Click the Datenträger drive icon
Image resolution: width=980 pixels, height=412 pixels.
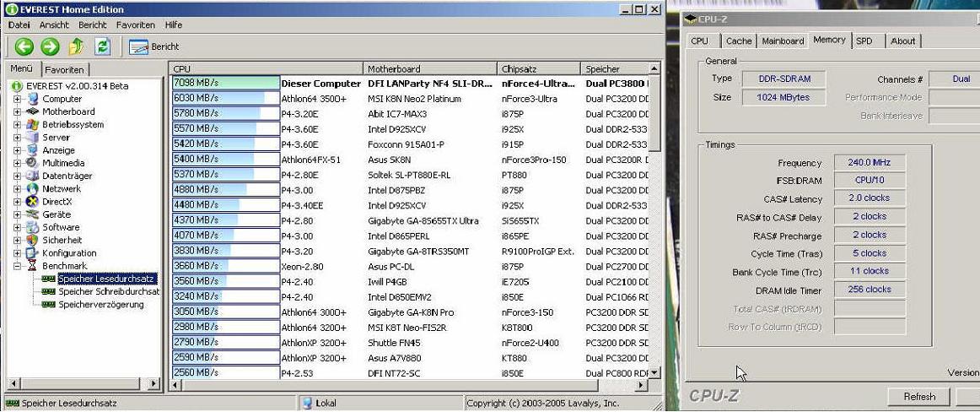[33, 176]
